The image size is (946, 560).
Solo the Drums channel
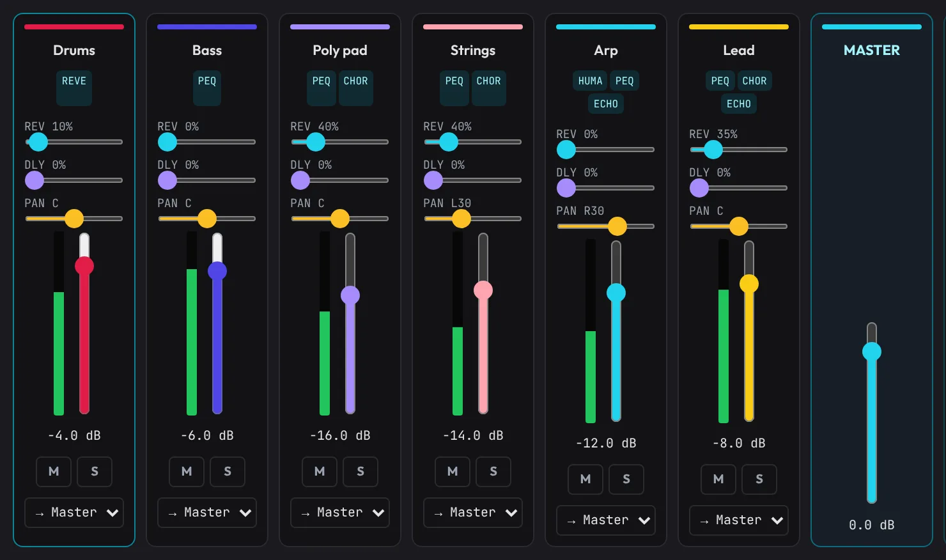95,472
